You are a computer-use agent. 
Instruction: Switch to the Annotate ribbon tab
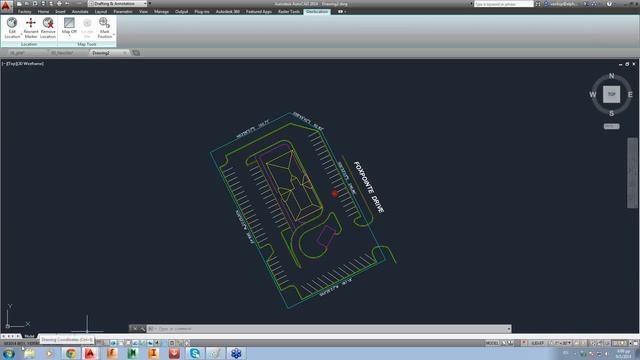pyautogui.click(x=80, y=12)
